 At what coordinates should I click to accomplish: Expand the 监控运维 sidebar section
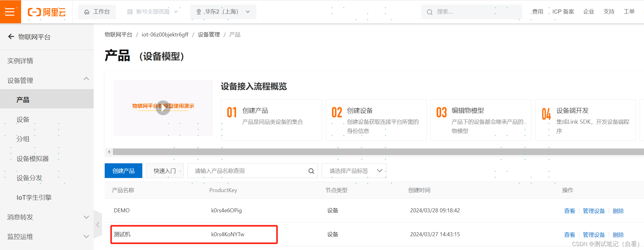click(x=86, y=237)
